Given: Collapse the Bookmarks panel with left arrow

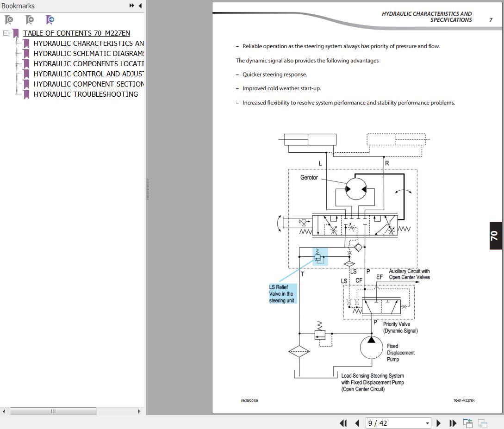Looking at the screenshot, I should 140,6.
